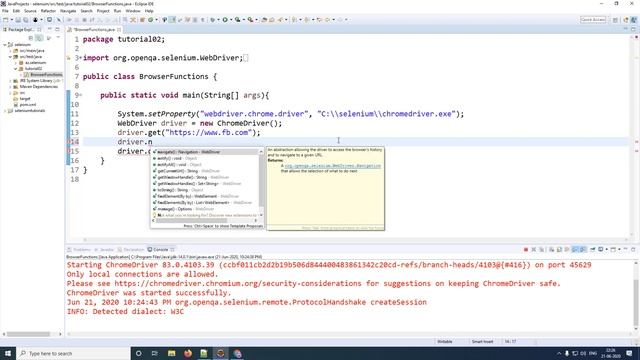Choose manage() proposal in autocomplete list
Image resolution: width=640 pixels, height=360 pixels.
(206, 209)
